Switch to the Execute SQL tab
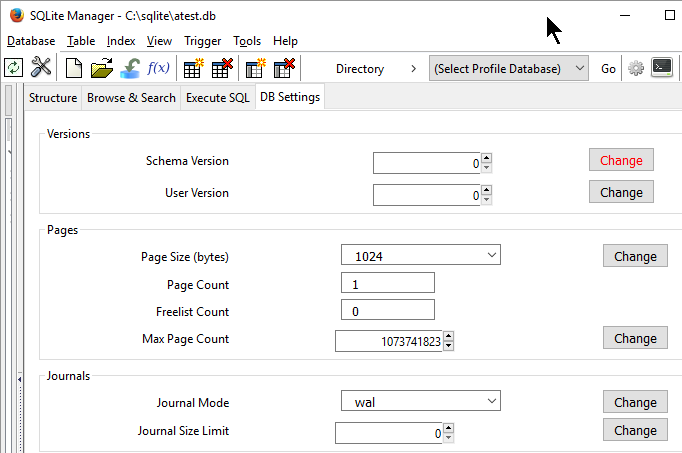 pyautogui.click(x=218, y=98)
